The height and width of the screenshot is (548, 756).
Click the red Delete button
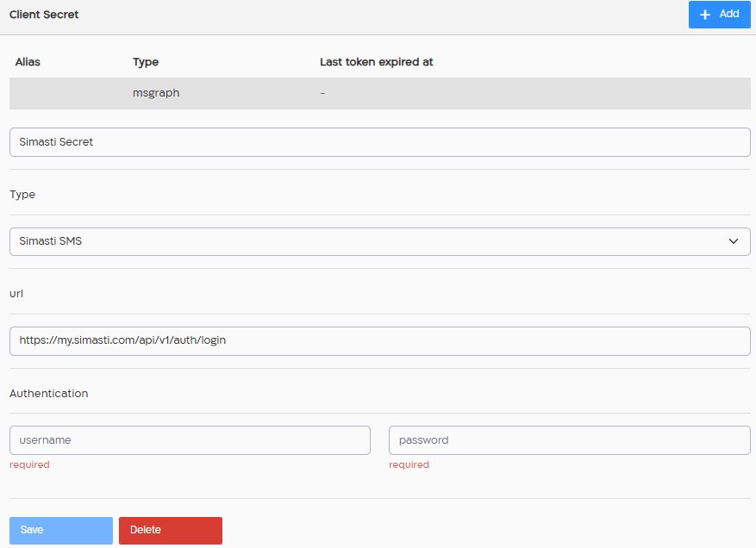[x=171, y=530]
